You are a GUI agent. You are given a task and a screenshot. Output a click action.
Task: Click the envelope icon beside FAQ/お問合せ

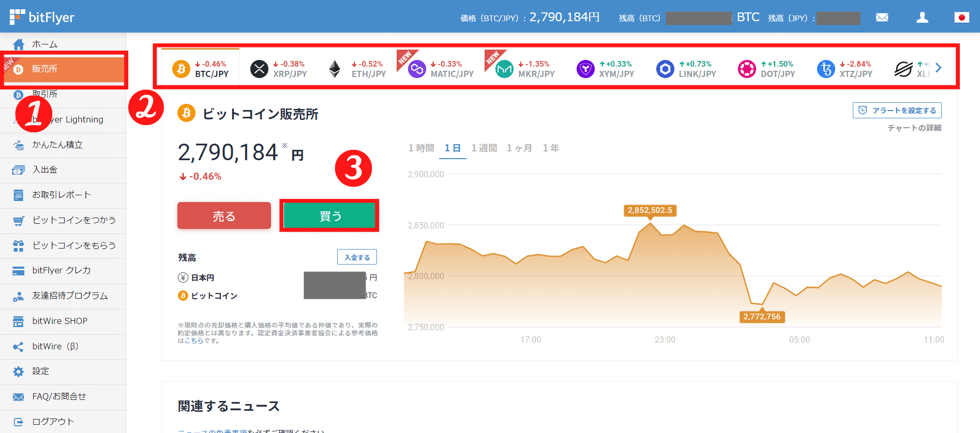tap(19, 397)
